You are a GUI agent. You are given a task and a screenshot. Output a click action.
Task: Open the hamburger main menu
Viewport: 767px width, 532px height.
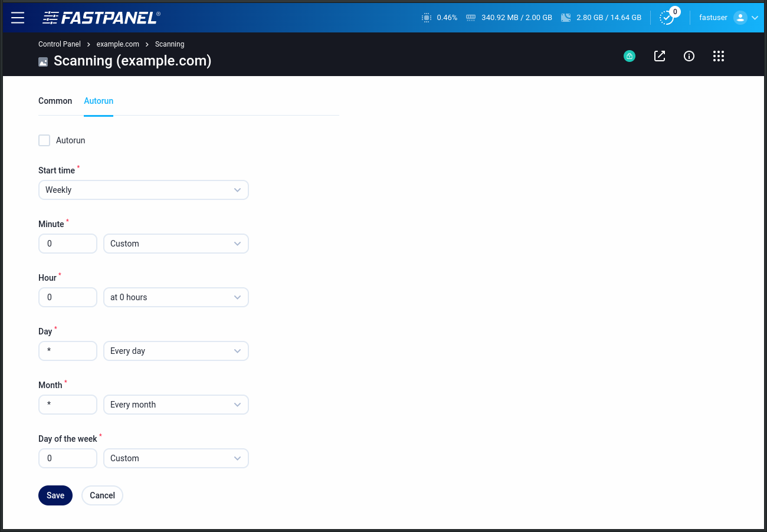click(x=18, y=18)
